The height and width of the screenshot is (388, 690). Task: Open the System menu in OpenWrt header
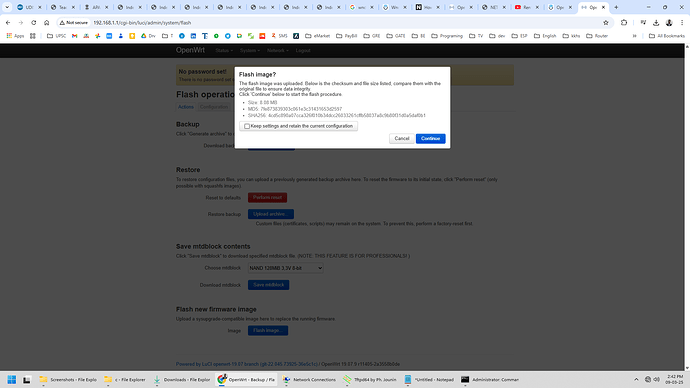point(250,51)
